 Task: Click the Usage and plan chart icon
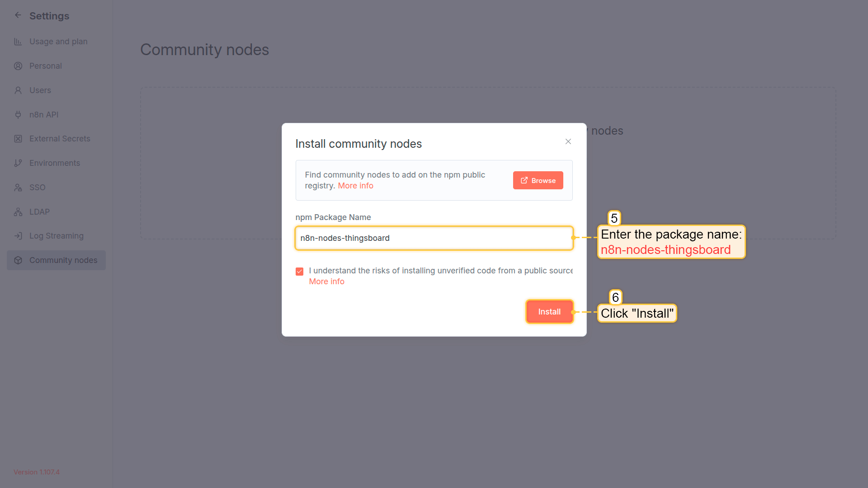18,42
